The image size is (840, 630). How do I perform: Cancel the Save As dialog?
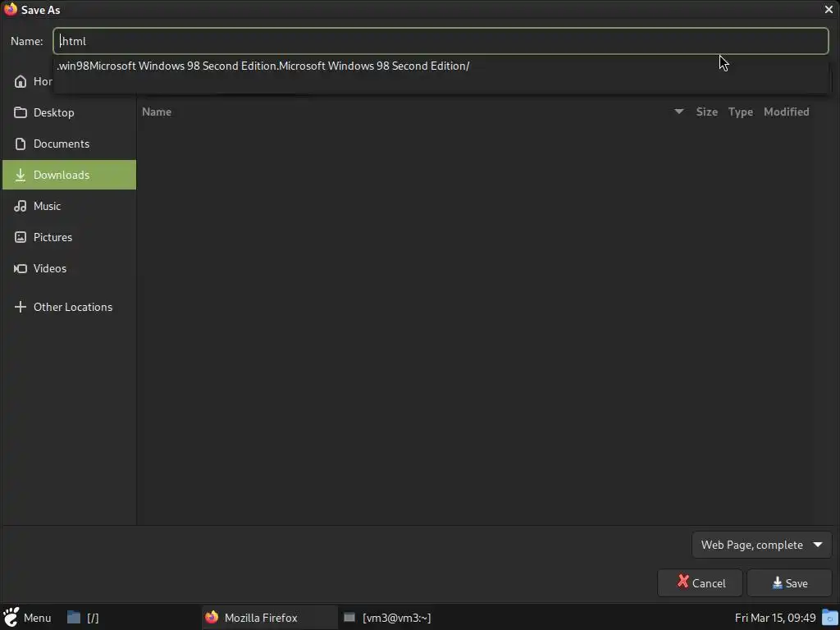pos(701,583)
